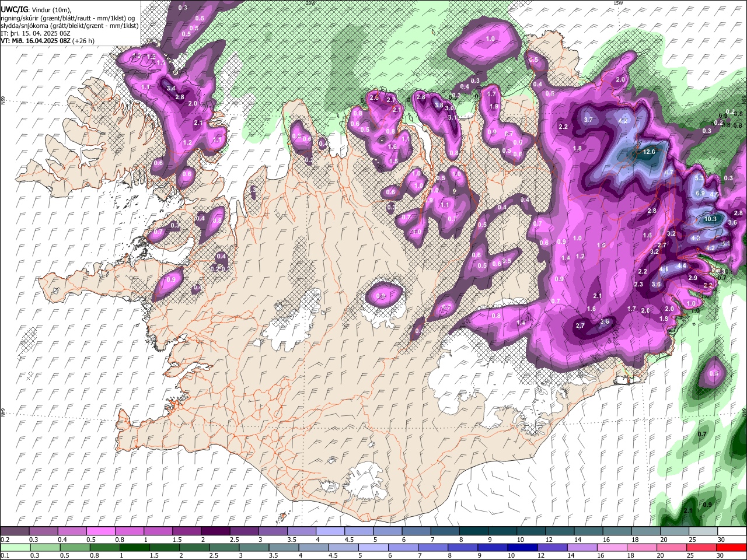Click the 0.2 snow legend label
The image size is (747, 560).
tap(5, 540)
